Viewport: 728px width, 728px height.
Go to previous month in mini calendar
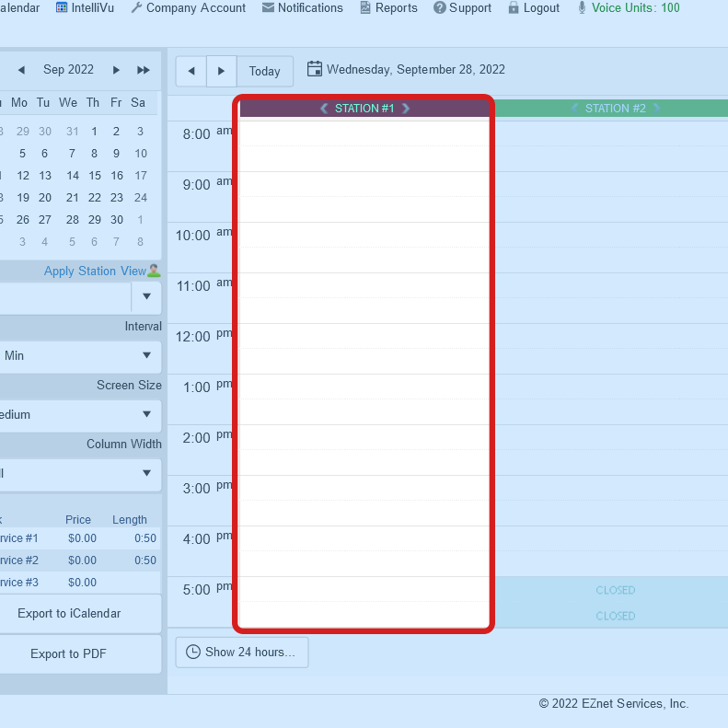pyautogui.click(x=21, y=70)
